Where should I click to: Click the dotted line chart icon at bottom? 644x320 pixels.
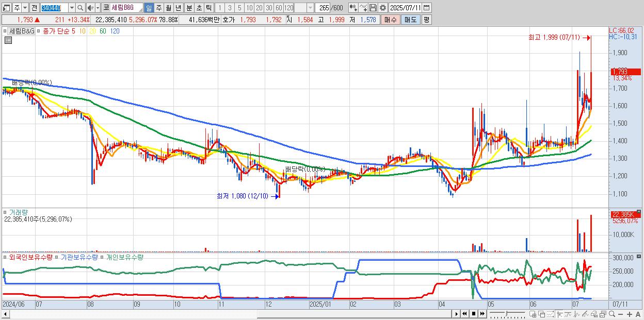[550, 314]
